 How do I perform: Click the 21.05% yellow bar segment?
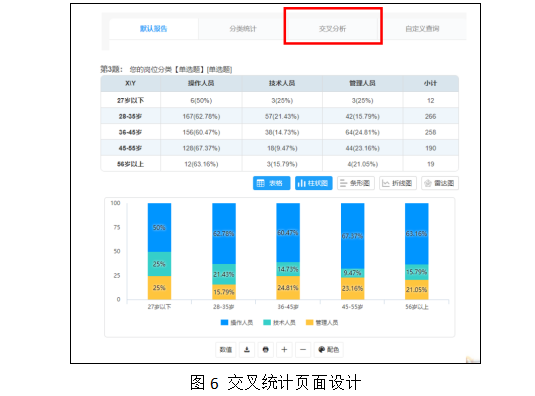[x=417, y=290]
